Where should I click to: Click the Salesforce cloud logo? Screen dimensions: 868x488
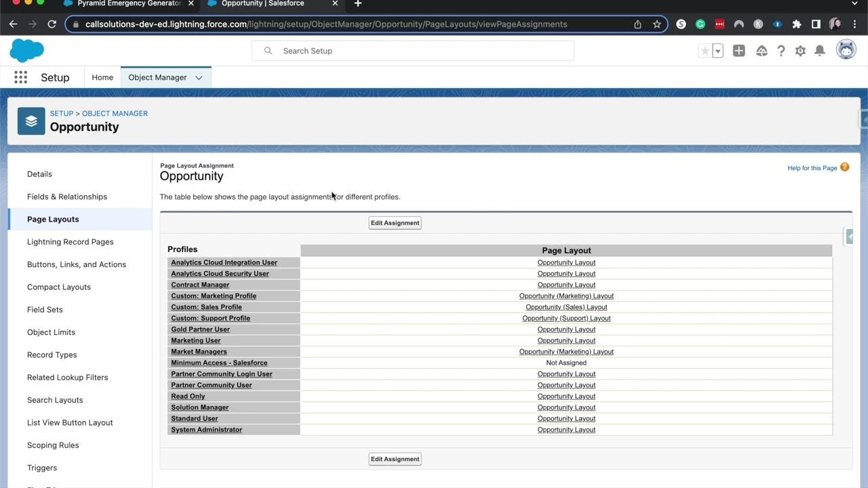(26, 51)
